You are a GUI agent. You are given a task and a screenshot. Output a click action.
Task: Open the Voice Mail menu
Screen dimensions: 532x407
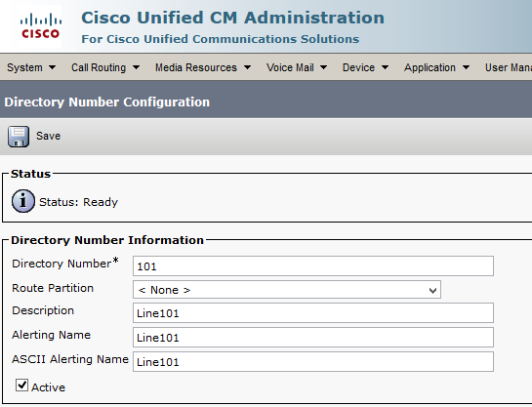(297, 67)
